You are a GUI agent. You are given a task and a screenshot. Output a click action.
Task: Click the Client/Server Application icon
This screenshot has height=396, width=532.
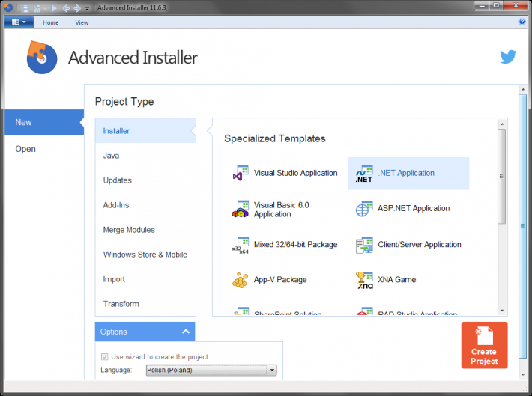(x=364, y=245)
